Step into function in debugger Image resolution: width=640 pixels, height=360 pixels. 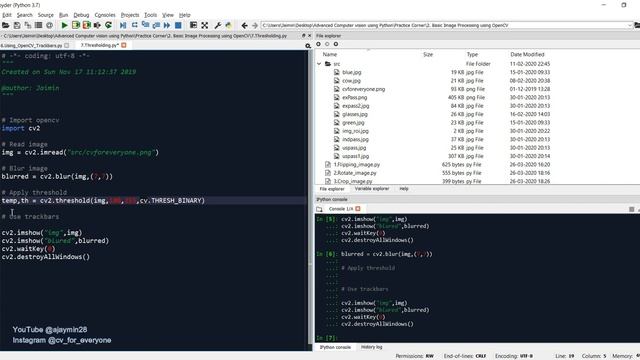[145, 25]
